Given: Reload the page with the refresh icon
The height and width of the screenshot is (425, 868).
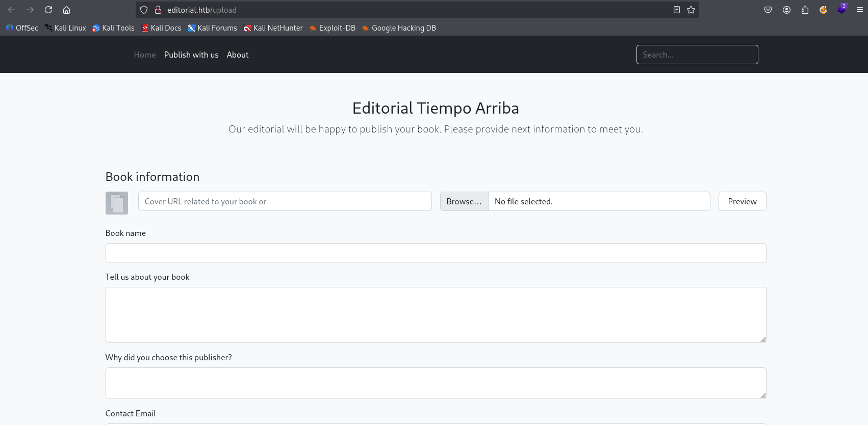Looking at the screenshot, I should point(48,10).
